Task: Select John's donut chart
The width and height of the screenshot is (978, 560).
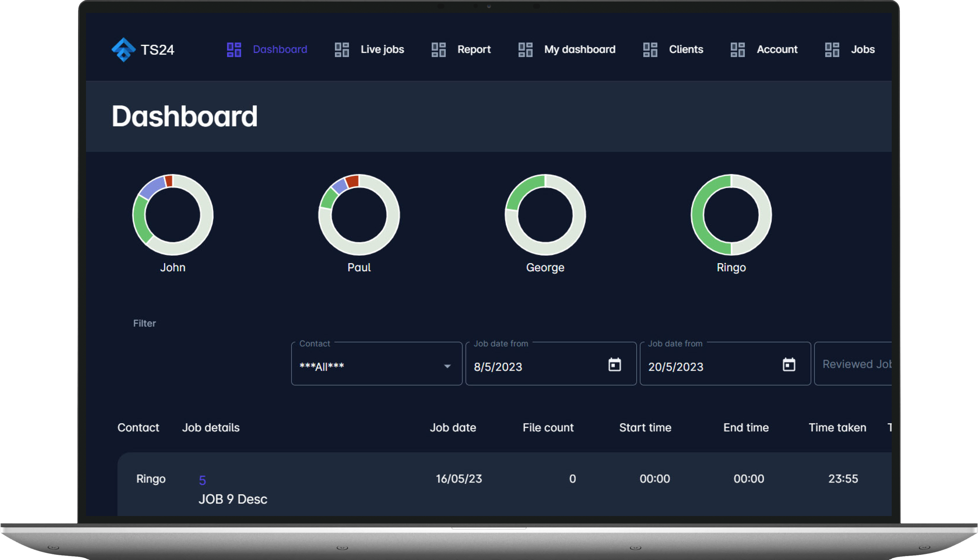Action: [x=173, y=215]
